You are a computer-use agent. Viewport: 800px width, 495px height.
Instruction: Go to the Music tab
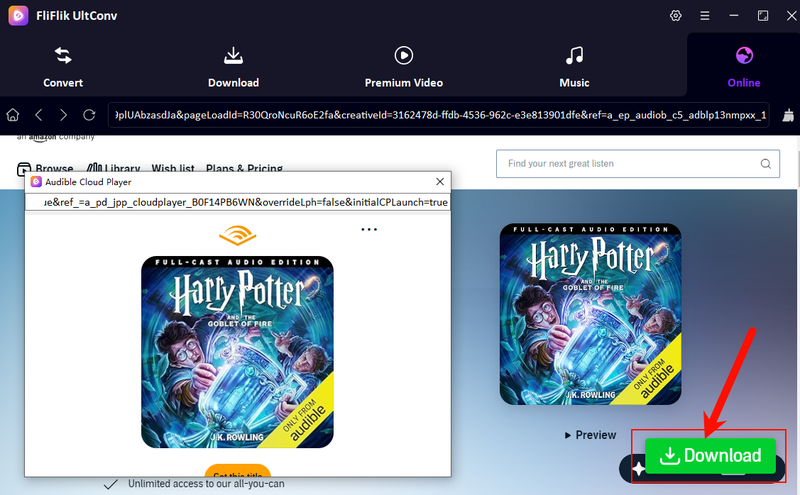pos(574,68)
